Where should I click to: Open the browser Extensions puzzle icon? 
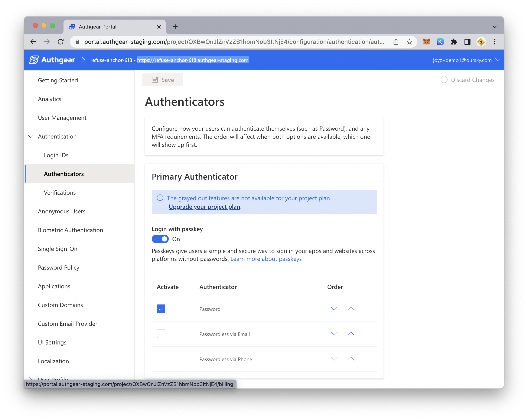click(454, 42)
